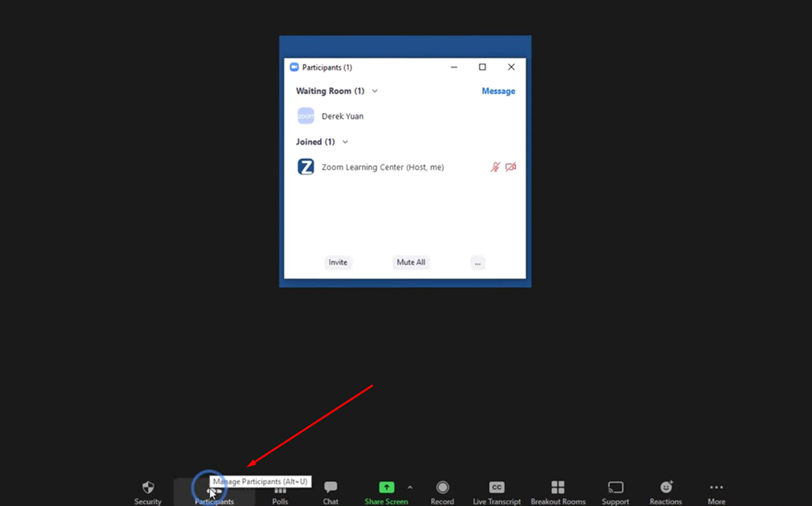Click the Message link for waiting room
The width and height of the screenshot is (812, 506).
(498, 92)
